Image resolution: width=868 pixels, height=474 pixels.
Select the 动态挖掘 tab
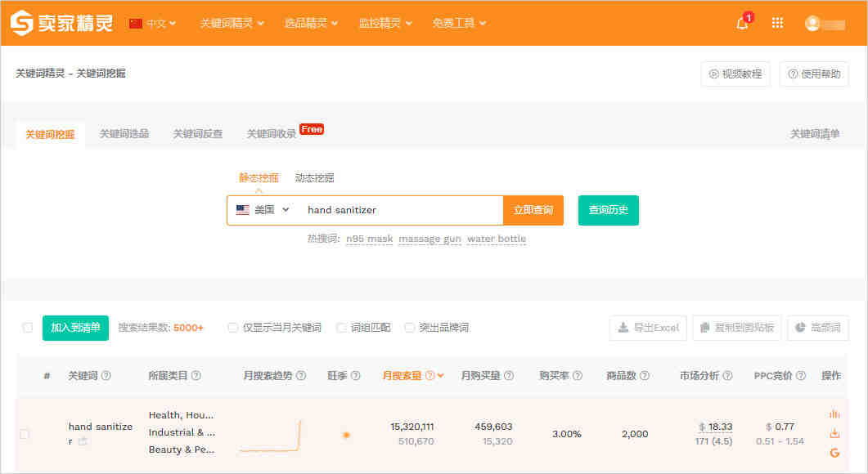[x=314, y=178]
